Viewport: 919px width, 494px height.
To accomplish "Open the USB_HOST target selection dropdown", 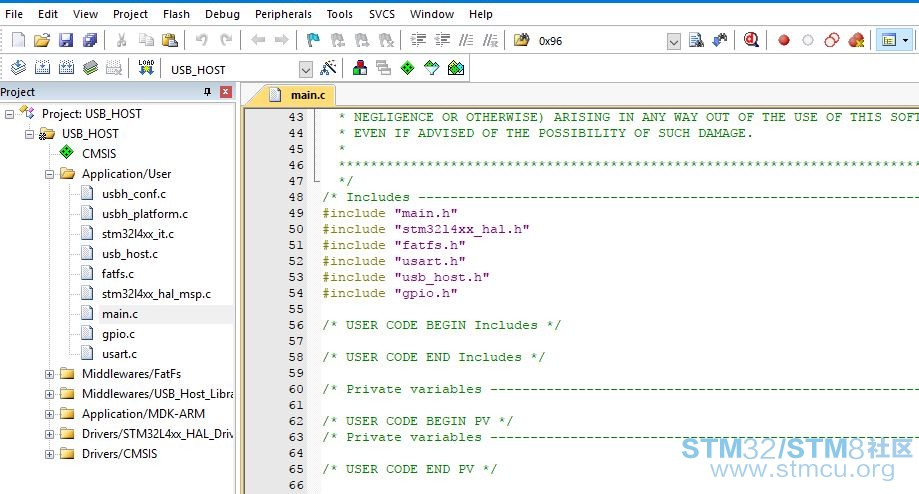I will 305,70.
